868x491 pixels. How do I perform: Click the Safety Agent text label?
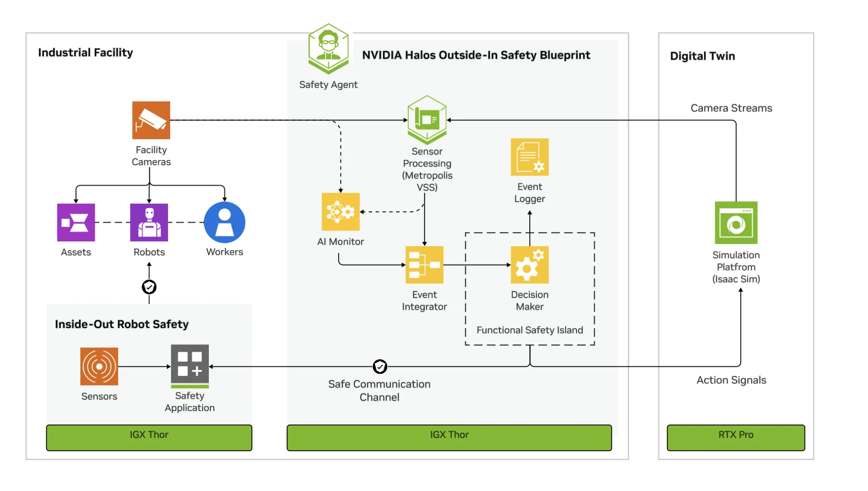click(328, 85)
